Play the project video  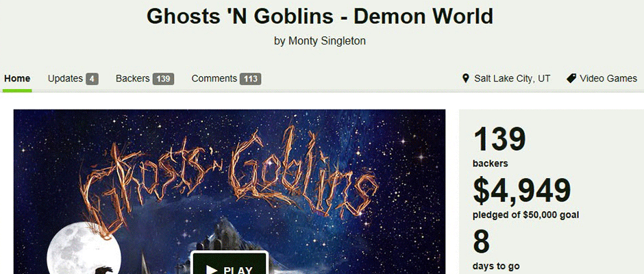click(230, 263)
